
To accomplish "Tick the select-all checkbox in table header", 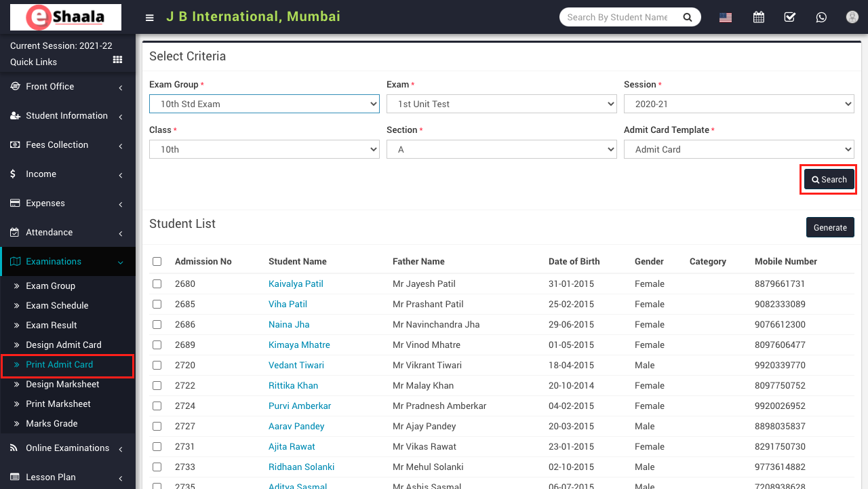I will (x=157, y=262).
